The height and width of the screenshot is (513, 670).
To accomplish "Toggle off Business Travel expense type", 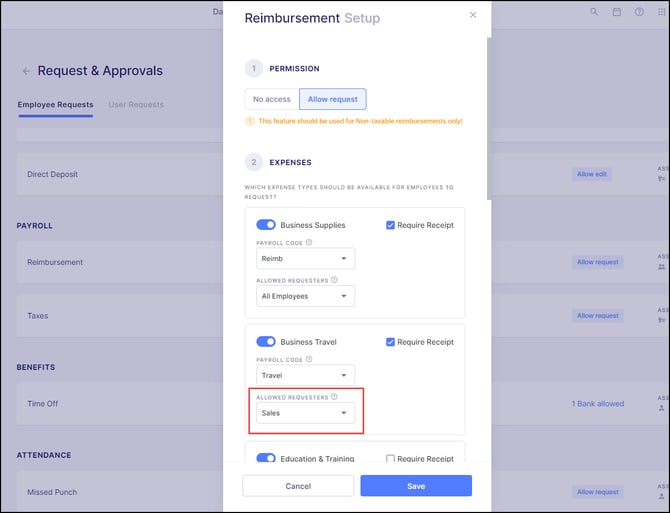I will pyautogui.click(x=266, y=342).
